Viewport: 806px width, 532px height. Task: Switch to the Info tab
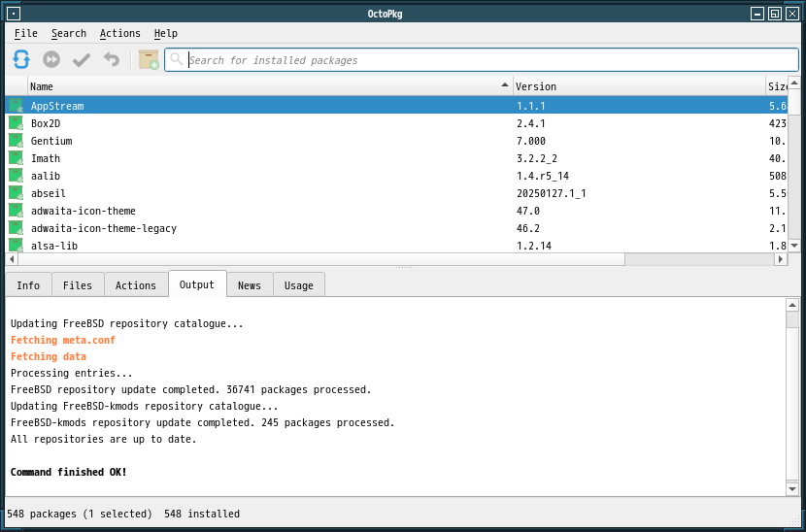coord(28,285)
